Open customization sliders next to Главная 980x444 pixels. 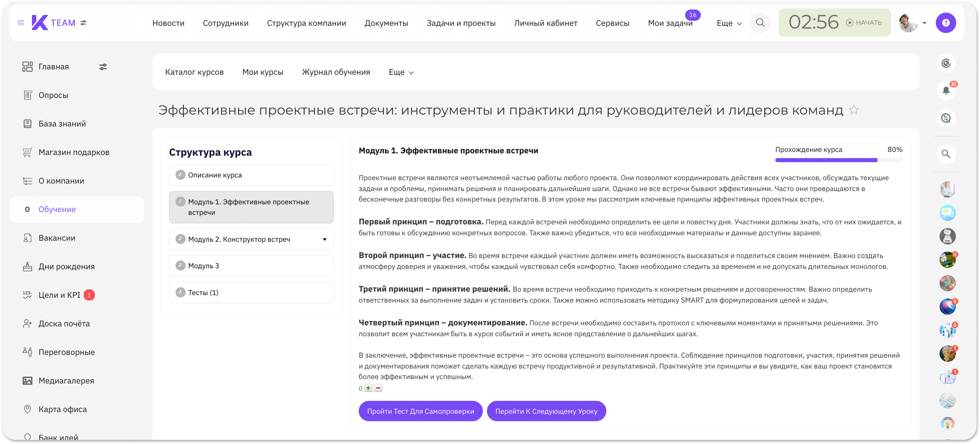[x=103, y=67]
